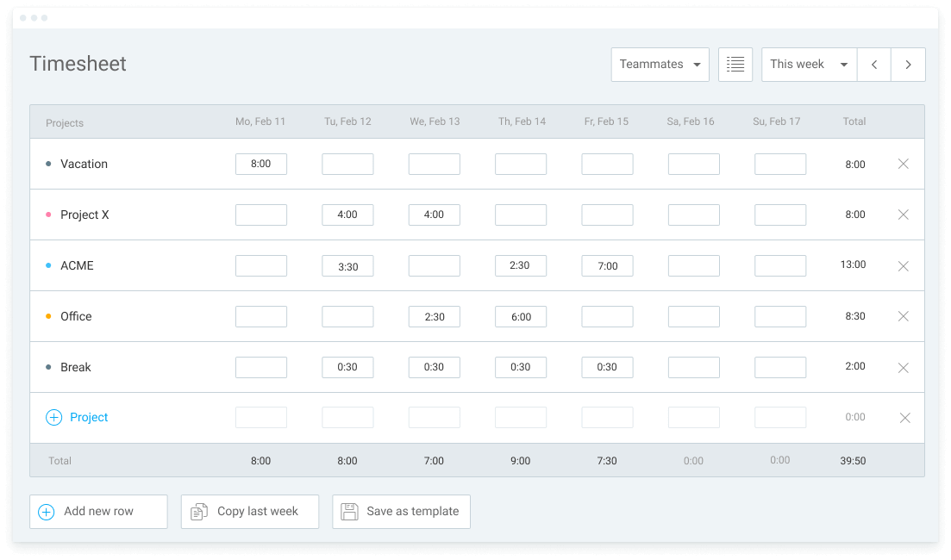Image resolution: width=951 pixels, height=560 pixels.
Task: Open the Teammates dropdown
Action: 660,64
